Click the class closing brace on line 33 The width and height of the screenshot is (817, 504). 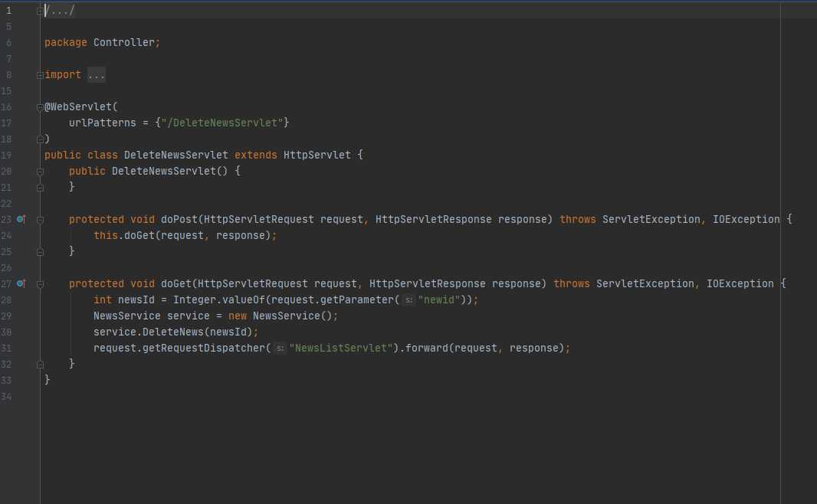[48, 380]
